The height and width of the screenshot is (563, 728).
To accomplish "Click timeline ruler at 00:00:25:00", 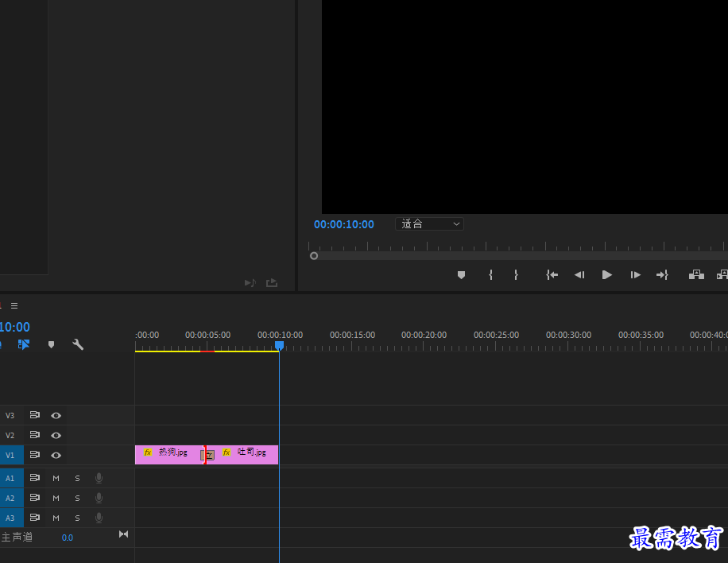I will click(x=496, y=335).
